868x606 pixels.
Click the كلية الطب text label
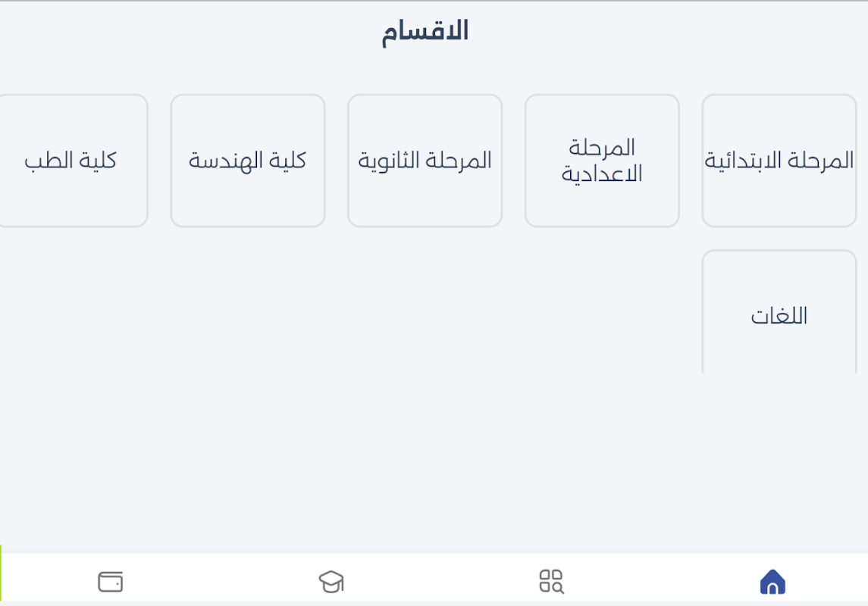point(71,161)
